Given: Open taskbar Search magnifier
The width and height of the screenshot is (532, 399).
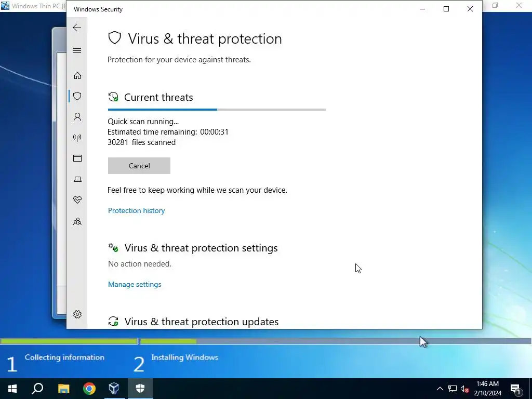Looking at the screenshot, I should coord(37,389).
